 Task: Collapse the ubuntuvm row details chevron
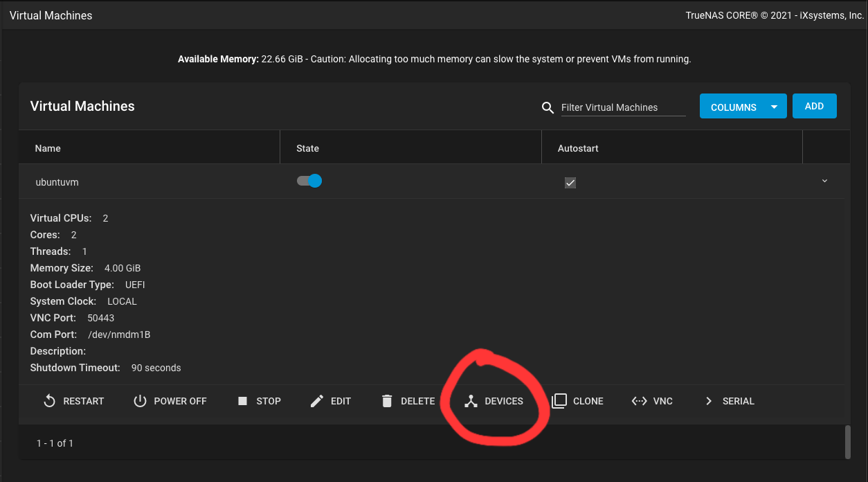(824, 181)
